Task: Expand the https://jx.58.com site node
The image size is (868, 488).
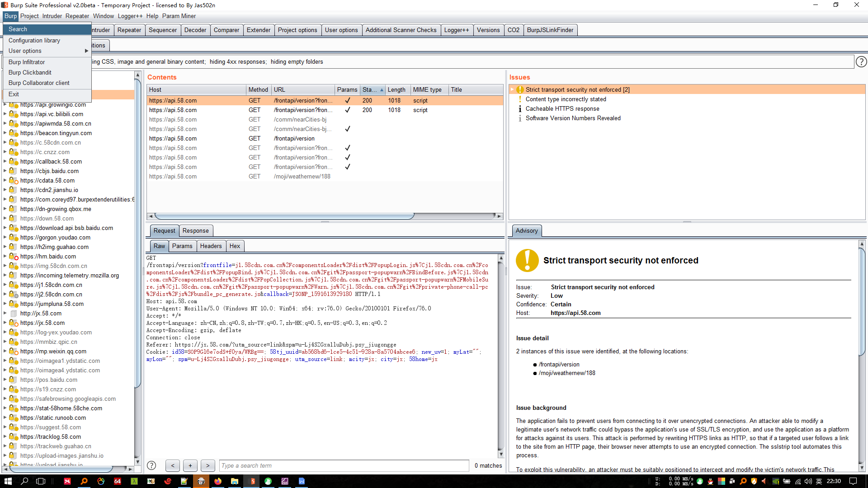Action: (x=5, y=323)
